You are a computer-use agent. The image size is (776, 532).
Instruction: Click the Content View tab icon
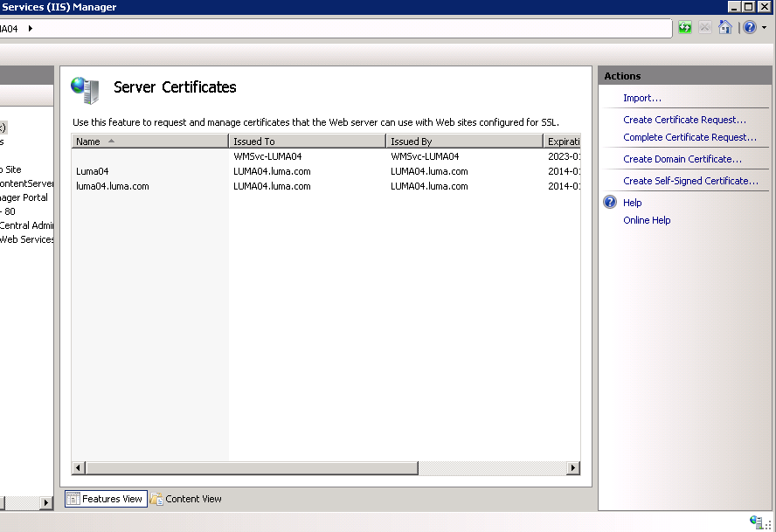pos(156,499)
